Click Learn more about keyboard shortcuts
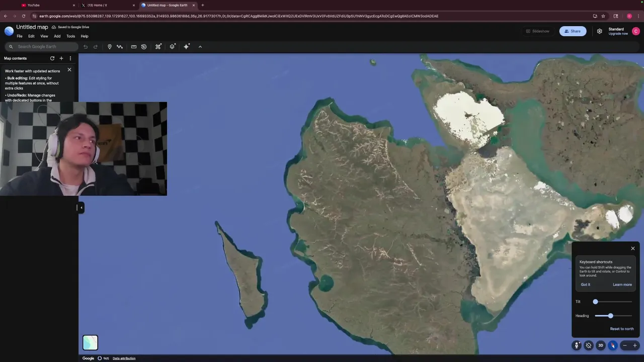This screenshot has width=644, height=362. coord(622,285)
